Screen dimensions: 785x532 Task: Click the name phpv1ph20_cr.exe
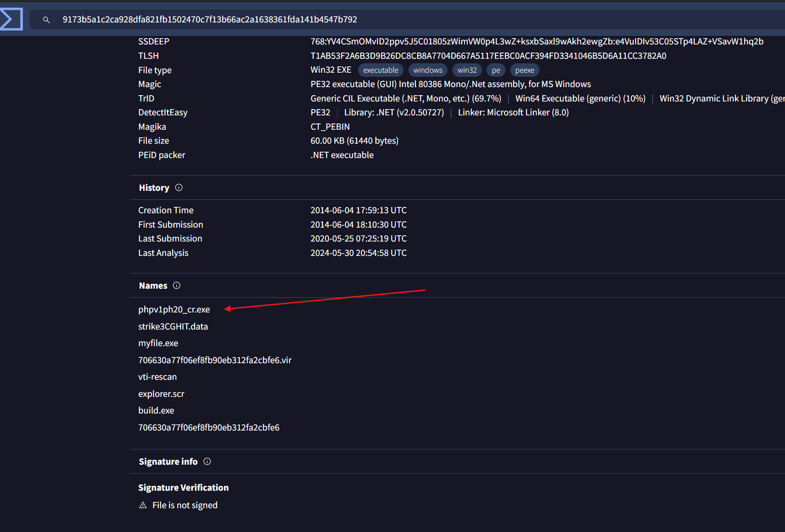174,309
